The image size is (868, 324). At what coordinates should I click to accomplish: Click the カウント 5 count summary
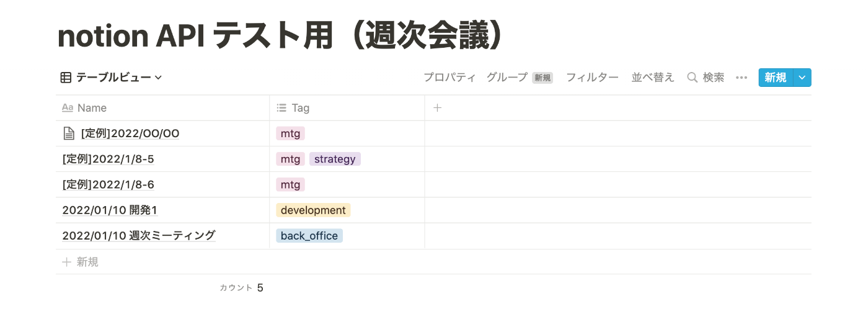[242, 288]
